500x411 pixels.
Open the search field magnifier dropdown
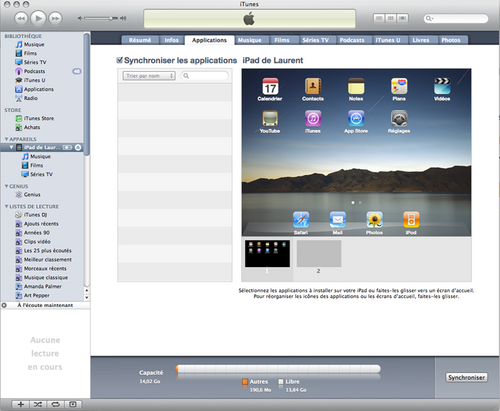(x=429, y=18)
